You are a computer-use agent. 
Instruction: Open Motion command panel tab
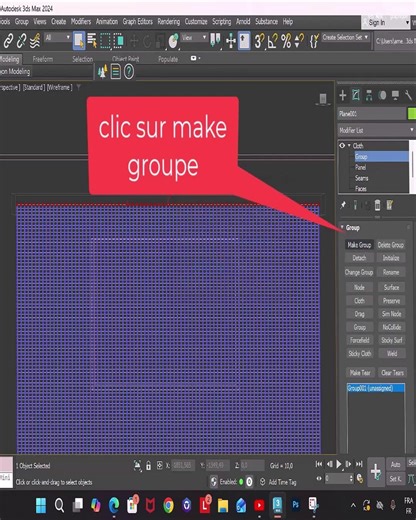[x=382, y=96]
